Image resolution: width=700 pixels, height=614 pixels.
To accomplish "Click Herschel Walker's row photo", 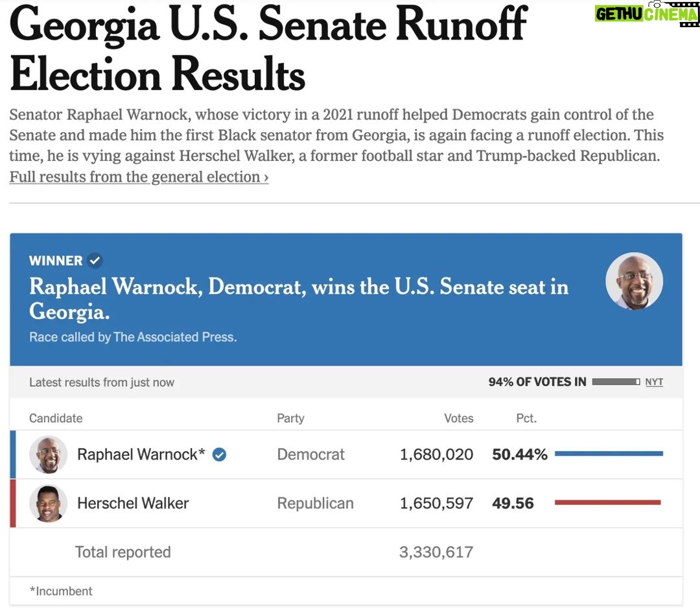I will (x=48, y=503).
